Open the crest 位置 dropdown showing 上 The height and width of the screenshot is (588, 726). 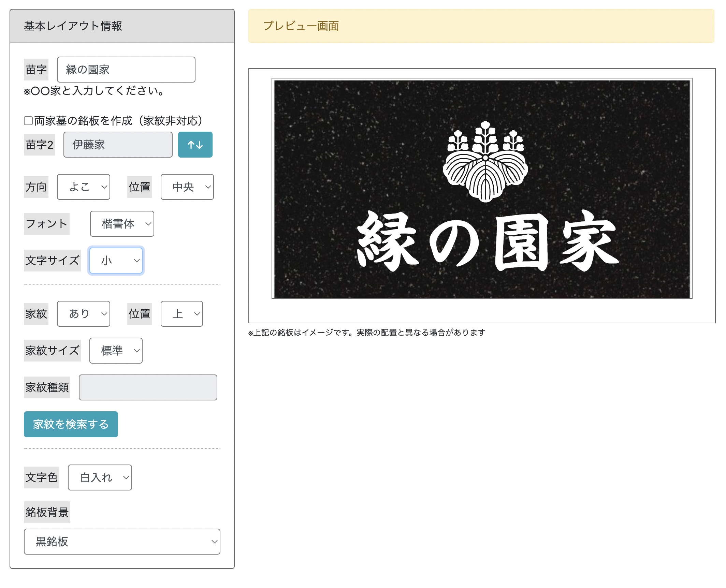181,313
